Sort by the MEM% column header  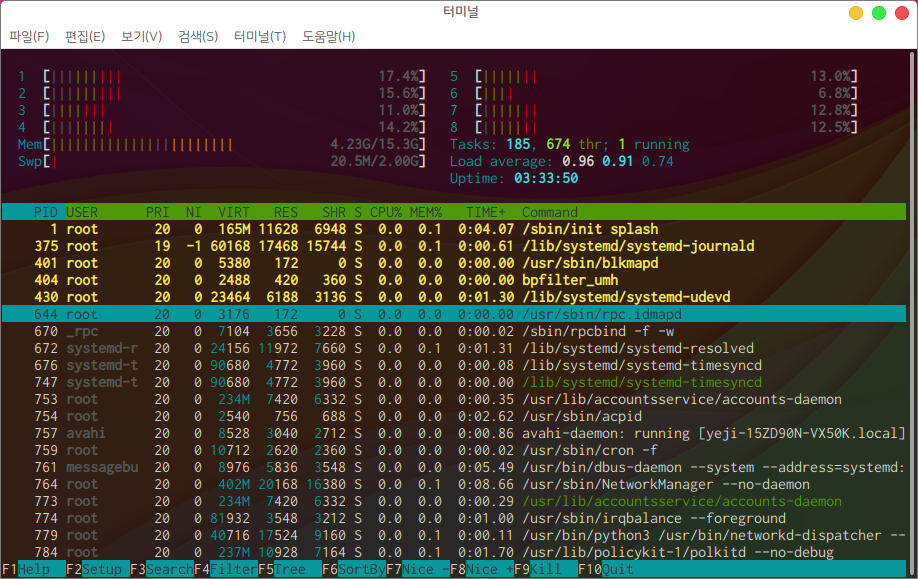coord(425,212)
